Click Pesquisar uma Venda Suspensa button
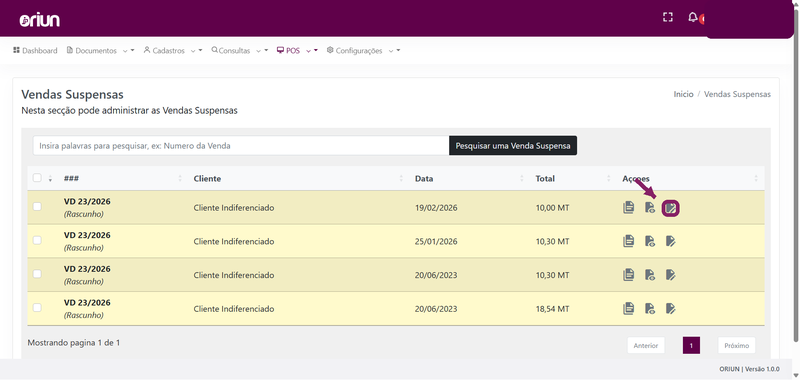 point(513,145)
